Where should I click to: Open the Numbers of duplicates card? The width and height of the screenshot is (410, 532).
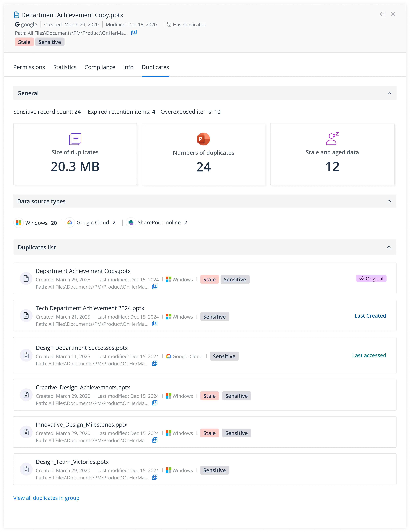[x=203, y=154]
